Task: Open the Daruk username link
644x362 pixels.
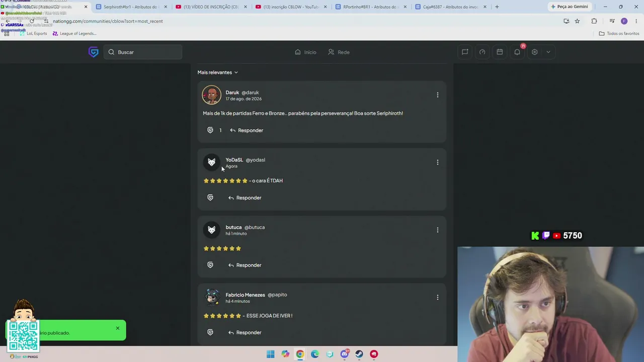Action: click(232, 93)
